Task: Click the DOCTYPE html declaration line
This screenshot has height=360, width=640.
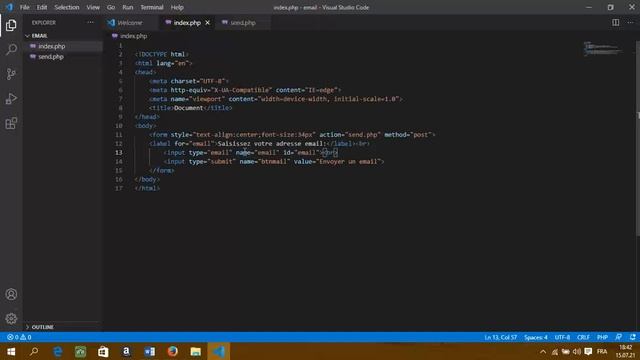Action: pos(162,54)
